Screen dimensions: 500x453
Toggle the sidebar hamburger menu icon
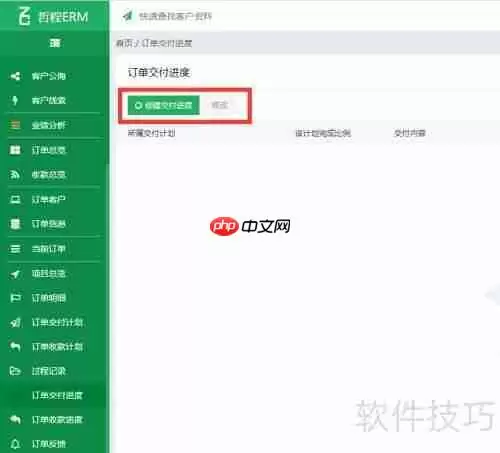tap(55, 43)
